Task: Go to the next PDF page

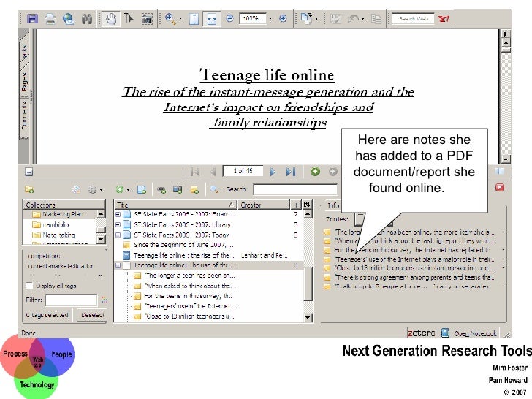Action: (x=273, y=172)
